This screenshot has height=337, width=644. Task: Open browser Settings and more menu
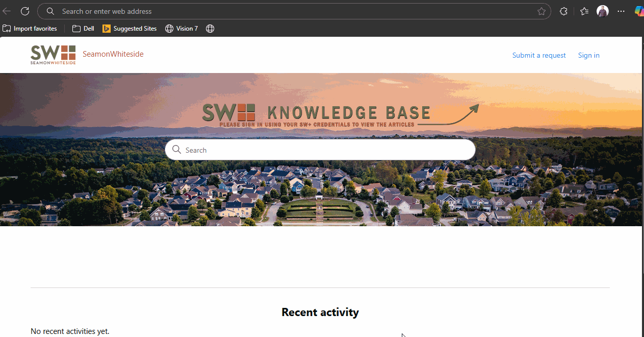621,11
